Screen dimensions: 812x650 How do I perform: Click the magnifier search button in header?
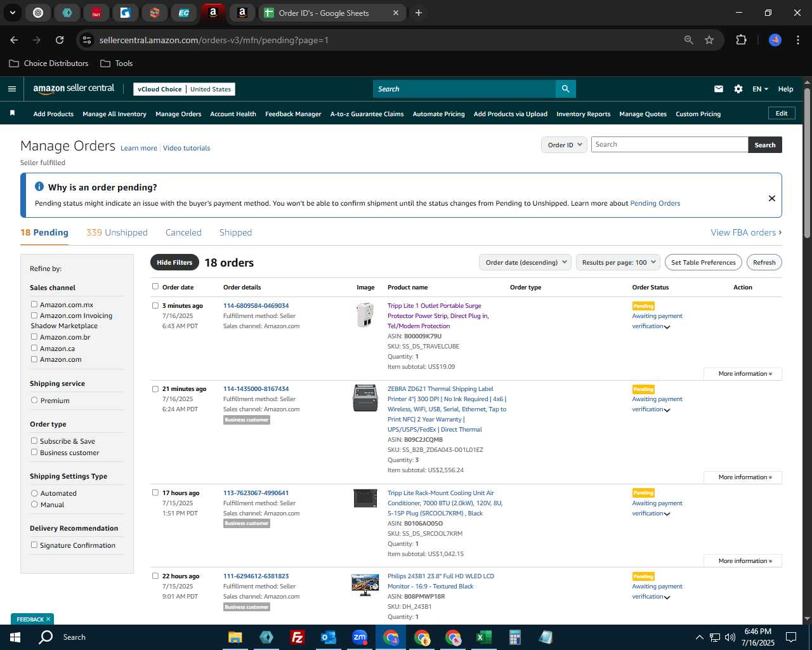point(565,89)
